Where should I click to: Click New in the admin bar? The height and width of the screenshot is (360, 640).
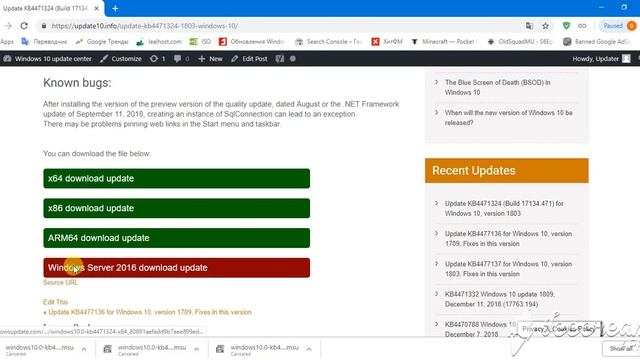(210, 59)
